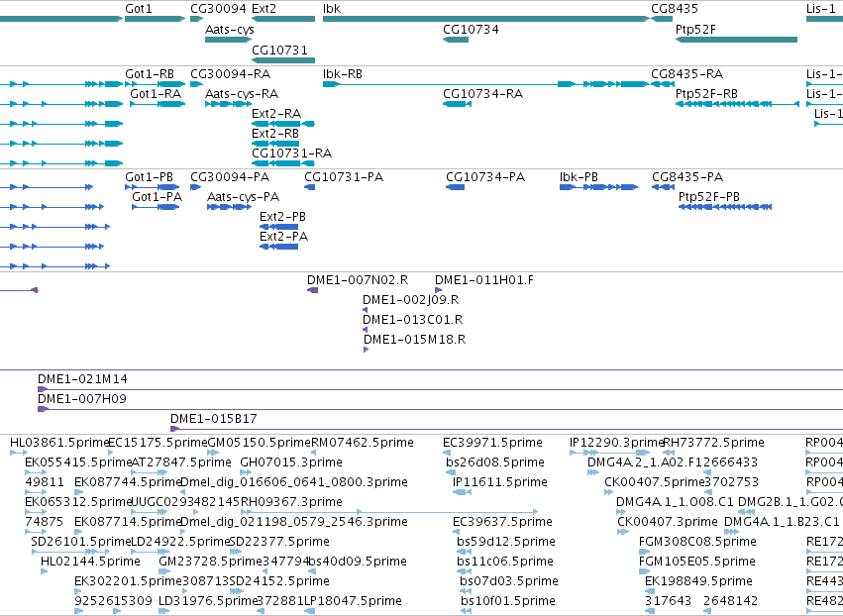
Task: Click the CG30094-RA transcript label
Action: (x=230, y=73)
